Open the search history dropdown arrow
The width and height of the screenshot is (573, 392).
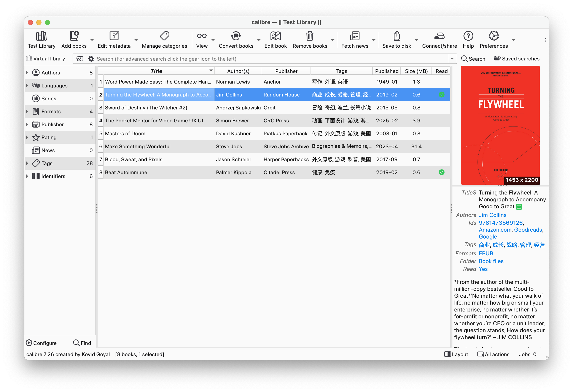point(452,59)
